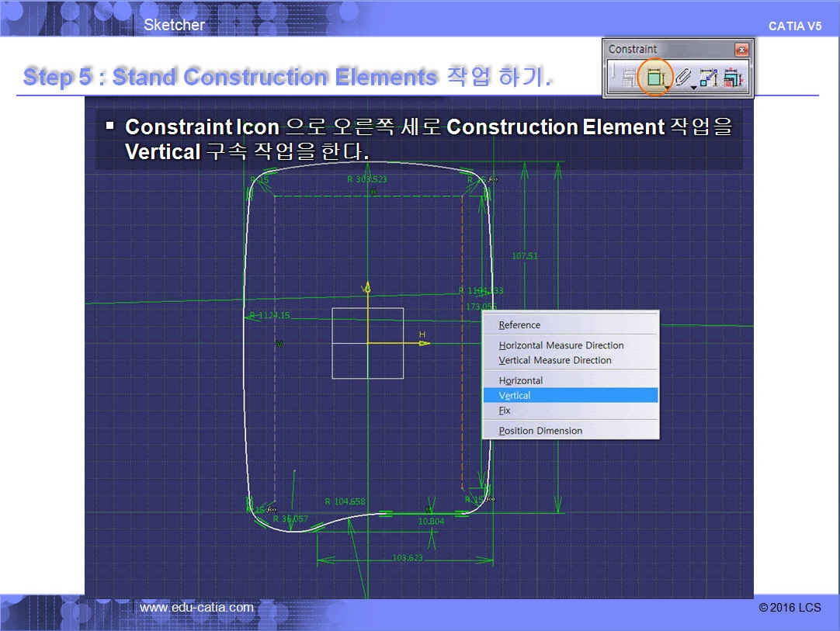Screen dimensions: 840x631
Task: Click the 107.51 vertical dimension label
Action: pyautogui.click(x=525, y=255)
